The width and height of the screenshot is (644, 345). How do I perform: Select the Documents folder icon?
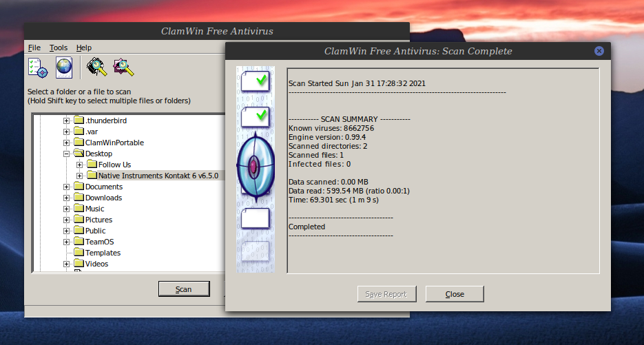(x=79, y=187)
